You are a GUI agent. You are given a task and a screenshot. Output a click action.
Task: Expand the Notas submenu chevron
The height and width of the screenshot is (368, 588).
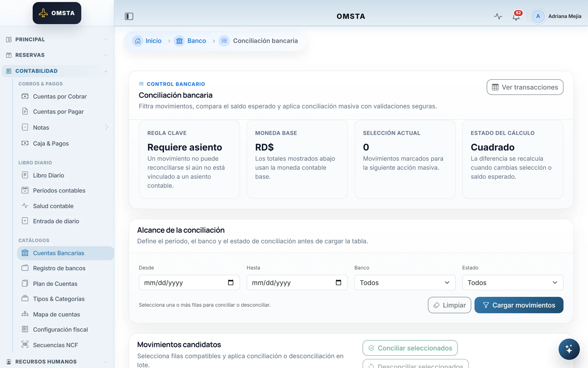click(x=106, y=127)
